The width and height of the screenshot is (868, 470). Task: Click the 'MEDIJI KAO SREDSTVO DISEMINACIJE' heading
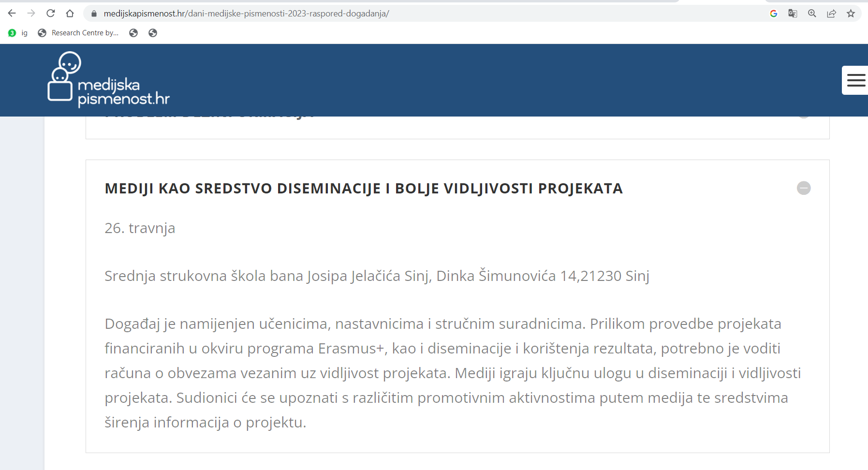coord(364,189)
